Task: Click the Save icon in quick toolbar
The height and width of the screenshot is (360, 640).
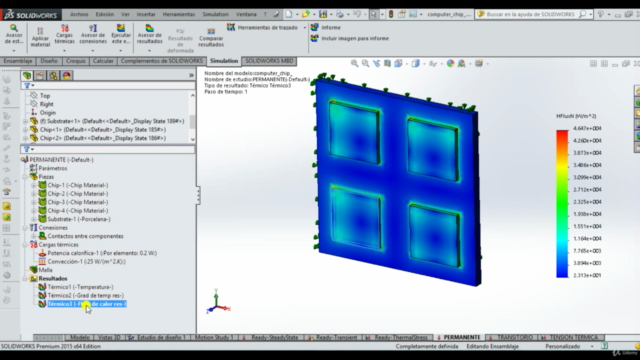Action: click(x=323, y=14)
